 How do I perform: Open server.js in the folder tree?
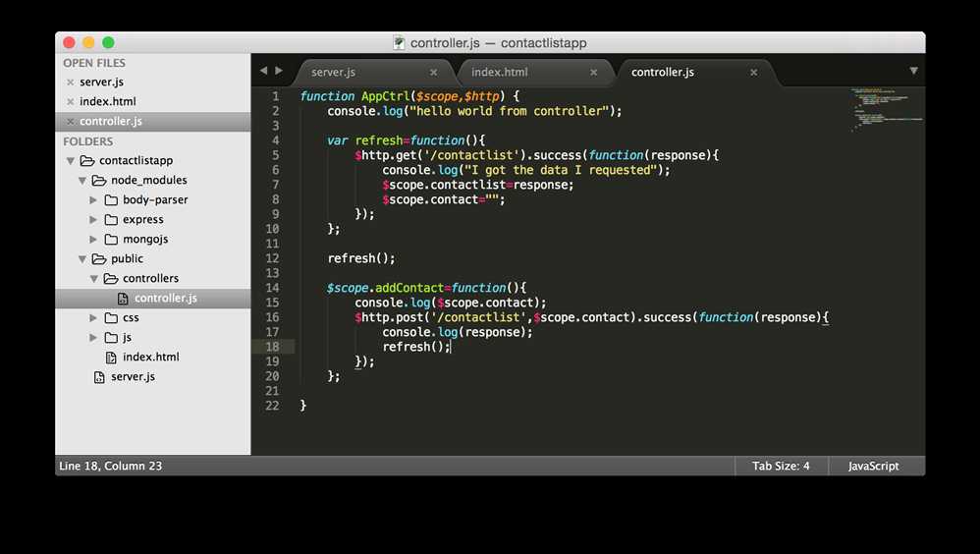133,376
